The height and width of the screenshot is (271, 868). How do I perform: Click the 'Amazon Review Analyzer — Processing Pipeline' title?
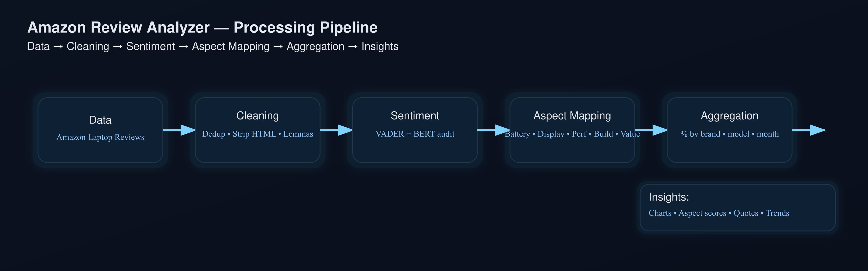202,27
